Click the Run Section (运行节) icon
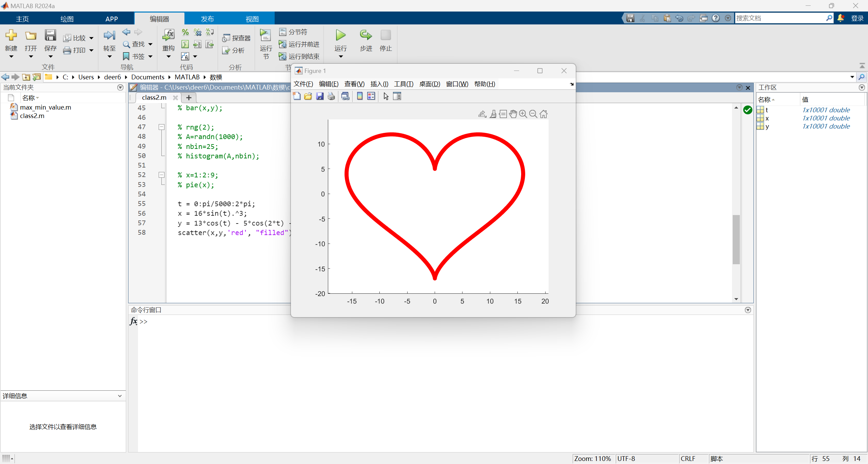 coord(265,35)
